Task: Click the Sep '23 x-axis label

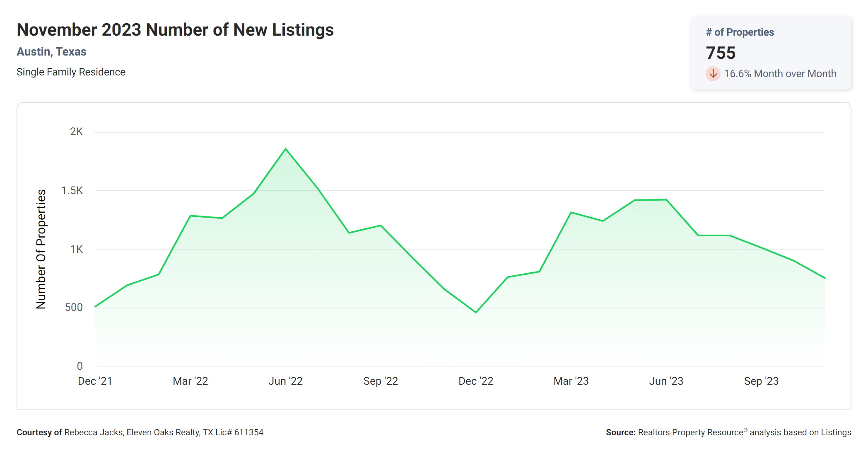Action: click(761, 381)
